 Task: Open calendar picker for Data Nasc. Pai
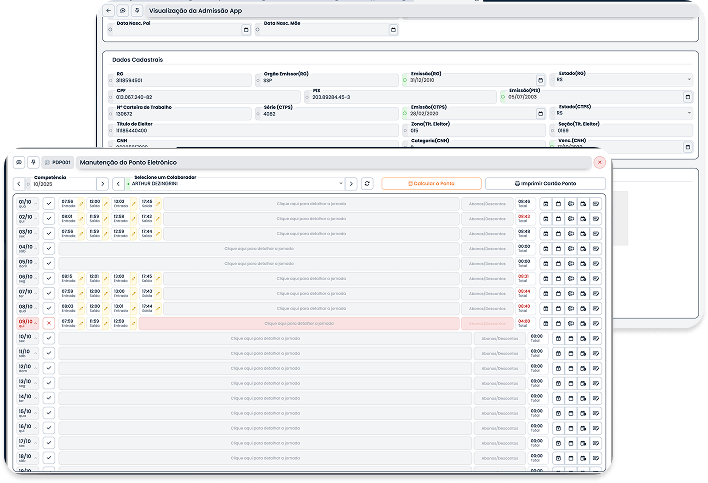pos(246,30)
